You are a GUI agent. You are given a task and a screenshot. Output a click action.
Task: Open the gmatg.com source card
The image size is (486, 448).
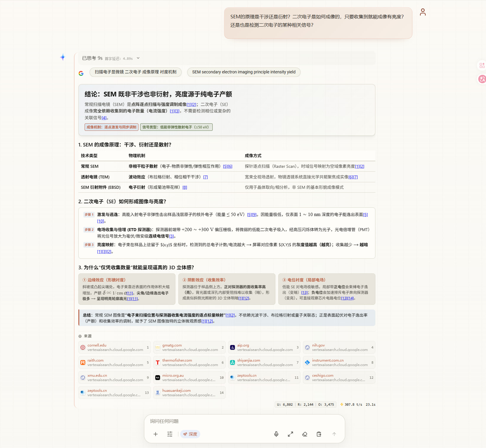(189, 347)
